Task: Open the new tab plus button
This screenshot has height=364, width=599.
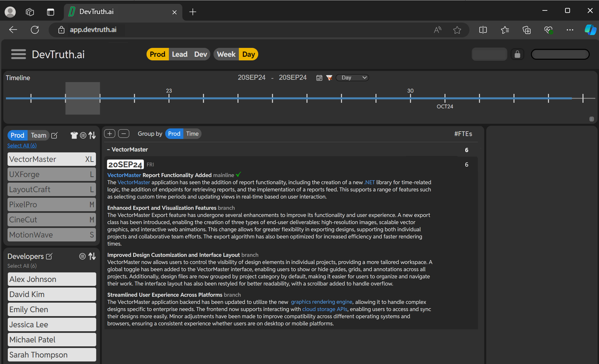Action: coord(193,12)
